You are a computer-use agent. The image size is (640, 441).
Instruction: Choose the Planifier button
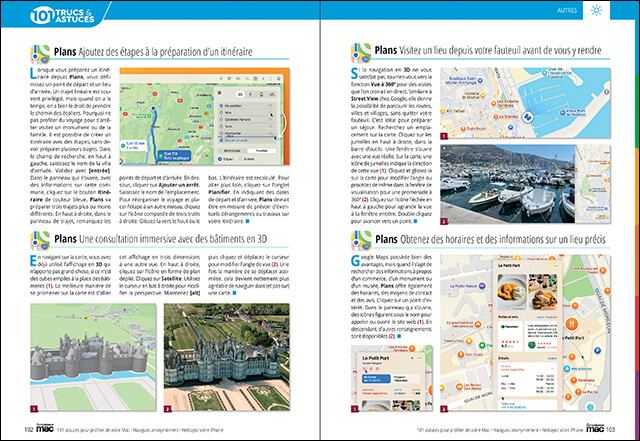pos(261,151)
